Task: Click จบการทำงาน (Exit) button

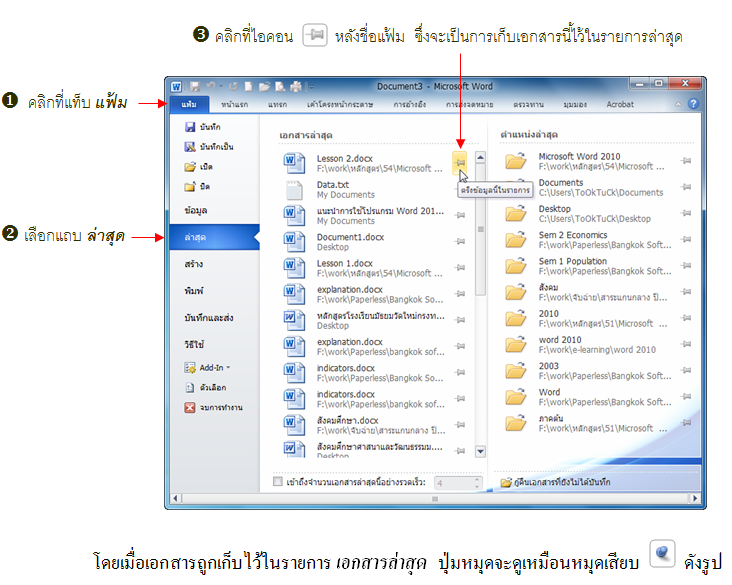Action: point(213,408)
